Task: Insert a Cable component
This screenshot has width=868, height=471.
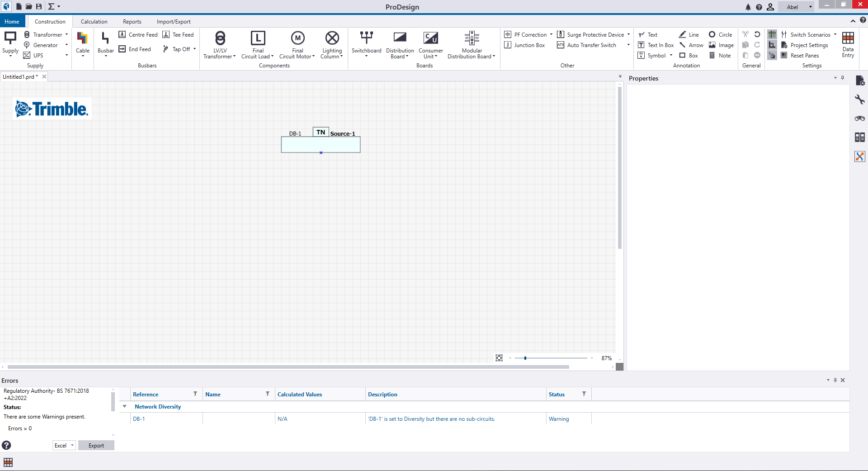Action: [x=82, y=43]
